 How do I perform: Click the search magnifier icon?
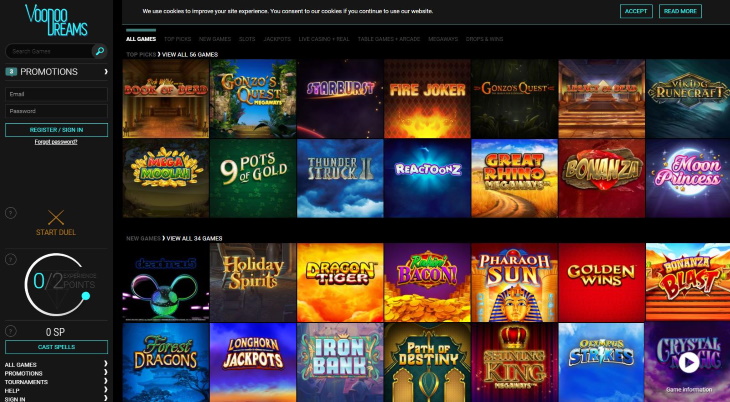[x=99, y=51]
